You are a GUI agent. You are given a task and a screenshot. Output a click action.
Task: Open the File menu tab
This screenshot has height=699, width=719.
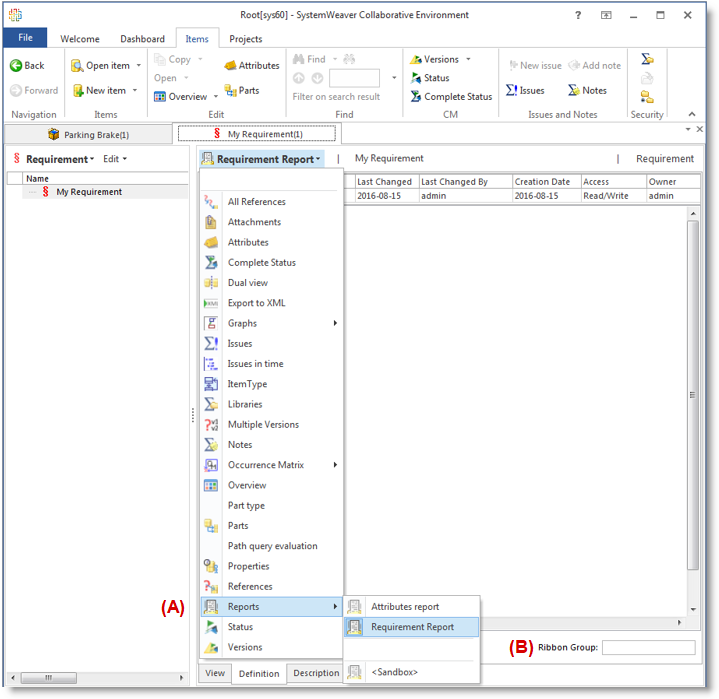[25, 38]
